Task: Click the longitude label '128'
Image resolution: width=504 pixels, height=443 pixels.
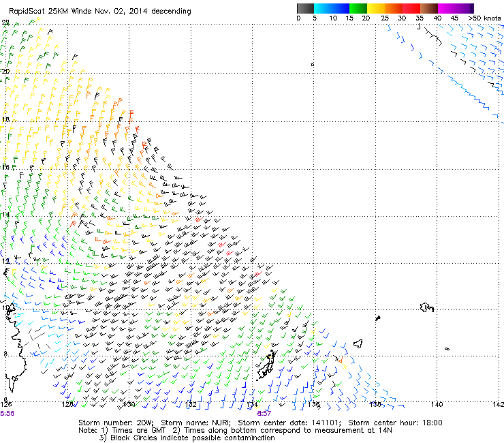Action: click(67, 404)
